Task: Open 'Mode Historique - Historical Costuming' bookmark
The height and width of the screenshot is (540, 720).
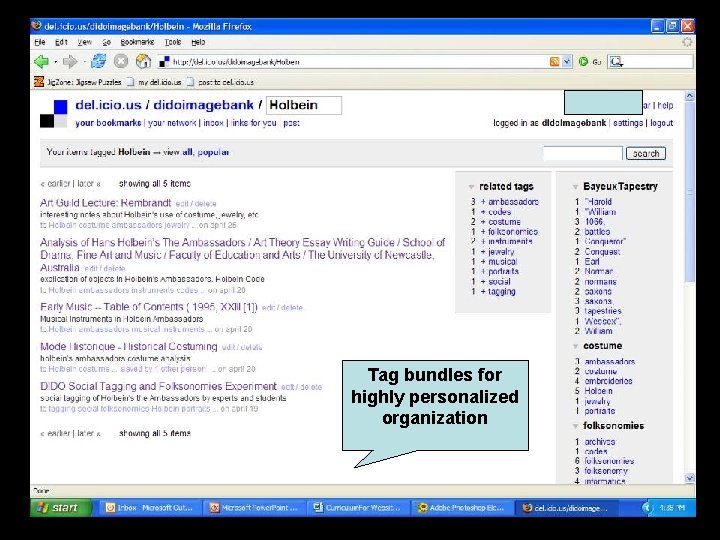Action: tap(129, 346)
